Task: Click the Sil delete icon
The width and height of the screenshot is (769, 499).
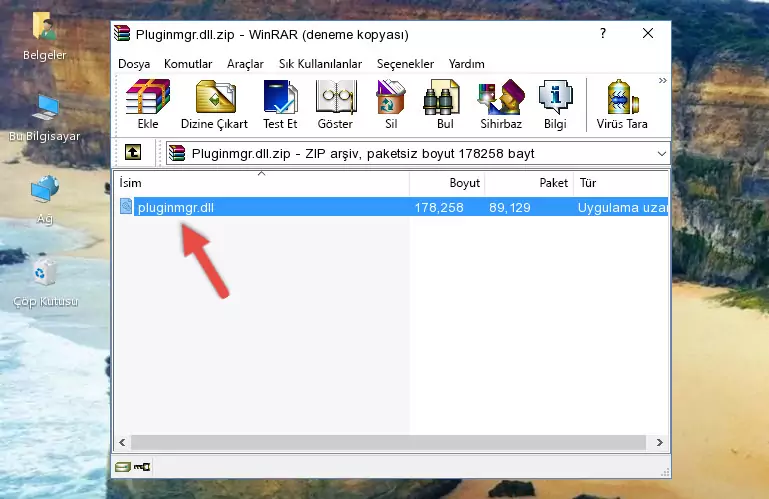Action: (391, 104)
